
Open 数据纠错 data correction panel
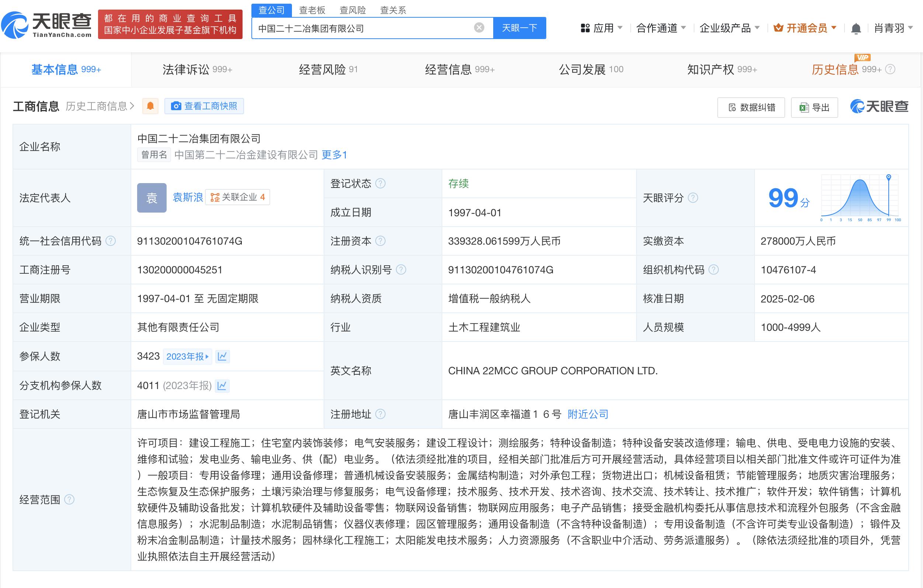[x=750, y=108]
